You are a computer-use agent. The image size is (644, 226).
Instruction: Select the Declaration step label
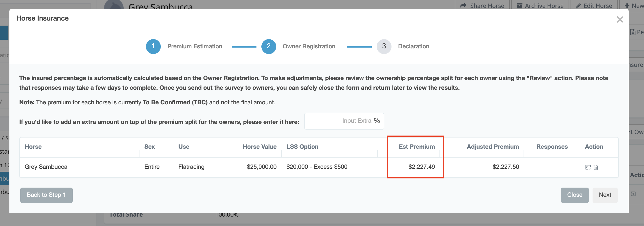click(414, 46)
